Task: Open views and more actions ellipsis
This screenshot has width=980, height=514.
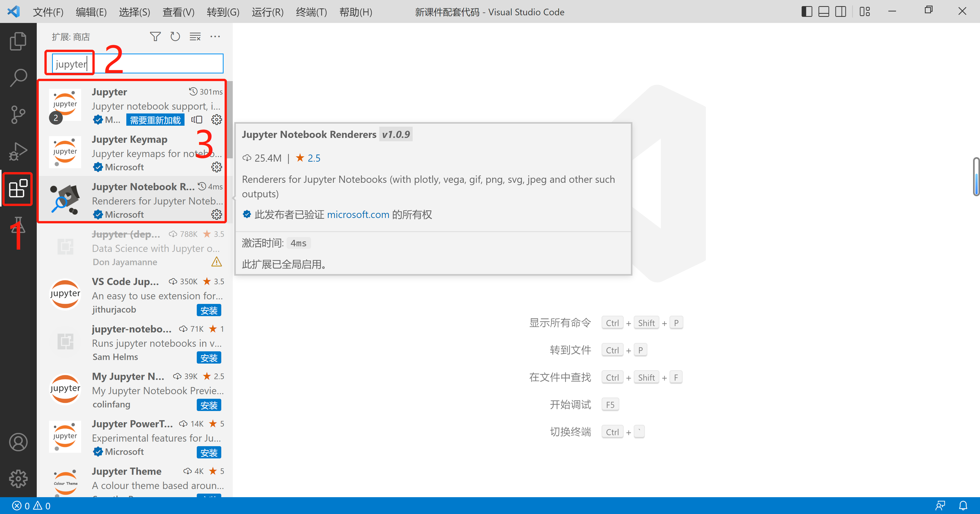Action: (215, 36)
